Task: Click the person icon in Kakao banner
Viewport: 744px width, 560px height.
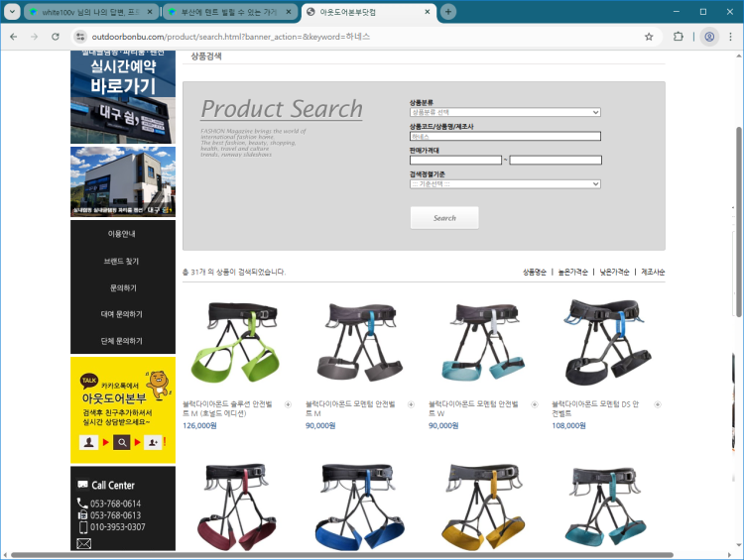Action: 88,442
